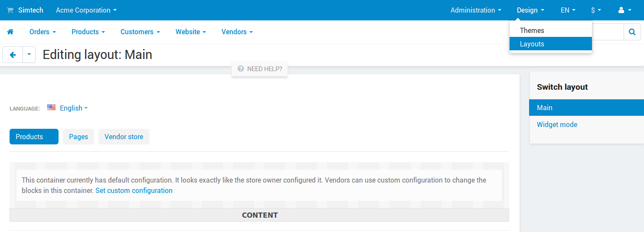Switch to the Pages tab
The image size is (644, 232).
(78, 137)
